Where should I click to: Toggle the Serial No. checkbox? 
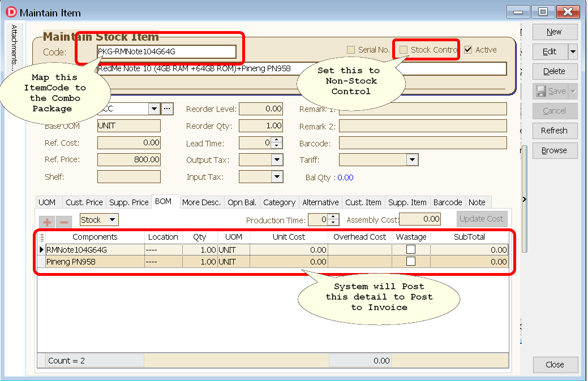pos(351,50)
